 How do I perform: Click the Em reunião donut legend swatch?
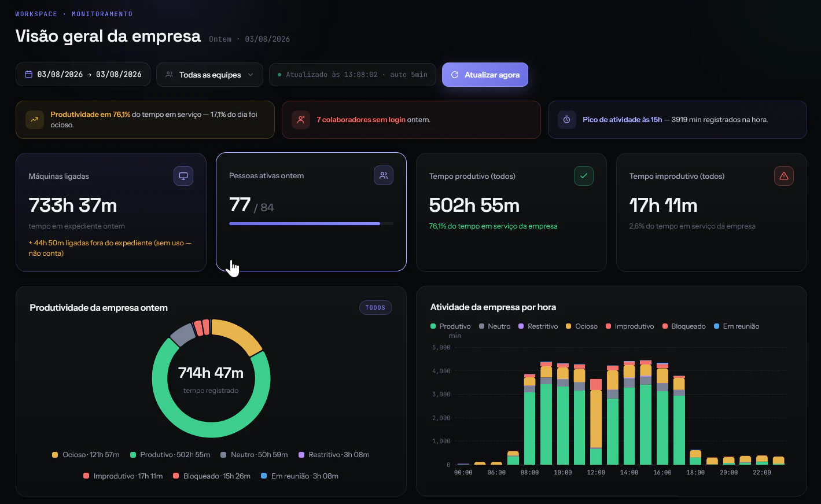click(264, 476)
